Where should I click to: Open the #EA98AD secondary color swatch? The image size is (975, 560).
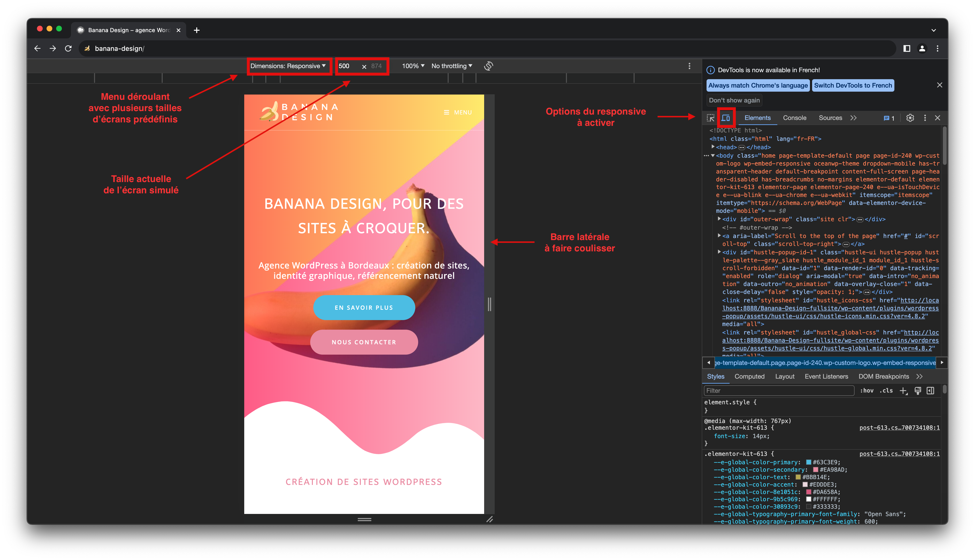pos(815,470)
